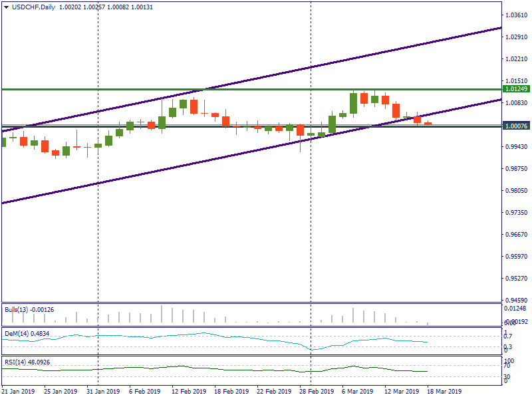Click the 12 Feb 2019 date label
The height and width of the screenshot is (399, 532).
pos(190,392)
